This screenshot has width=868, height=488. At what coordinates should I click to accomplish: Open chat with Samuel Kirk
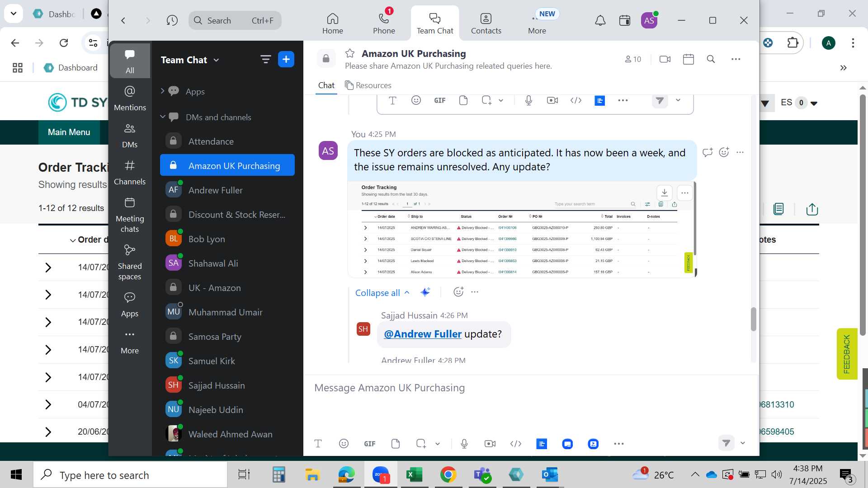[x=227, y=361]
